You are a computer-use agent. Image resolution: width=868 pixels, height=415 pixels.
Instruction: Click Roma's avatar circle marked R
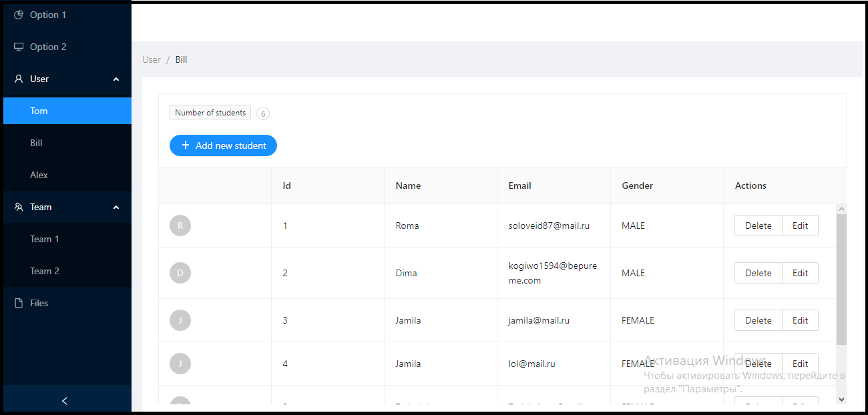(x=180, y=226)
